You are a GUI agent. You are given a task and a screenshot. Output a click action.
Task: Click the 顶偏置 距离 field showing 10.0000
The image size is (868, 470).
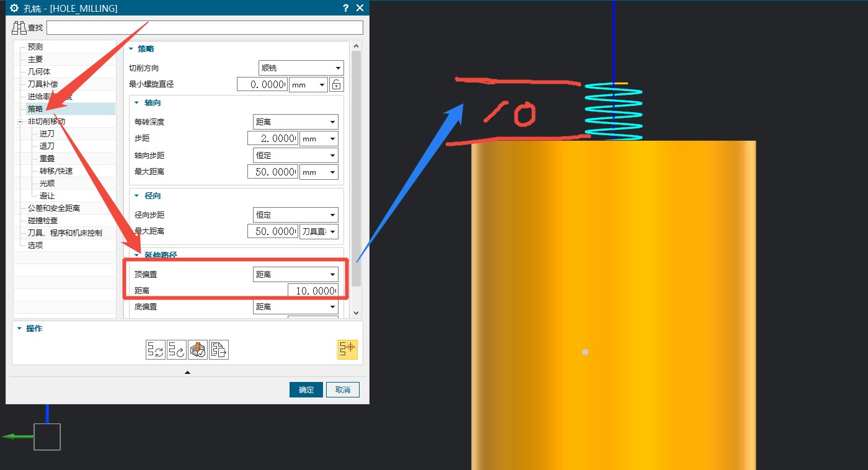[313, 291]
